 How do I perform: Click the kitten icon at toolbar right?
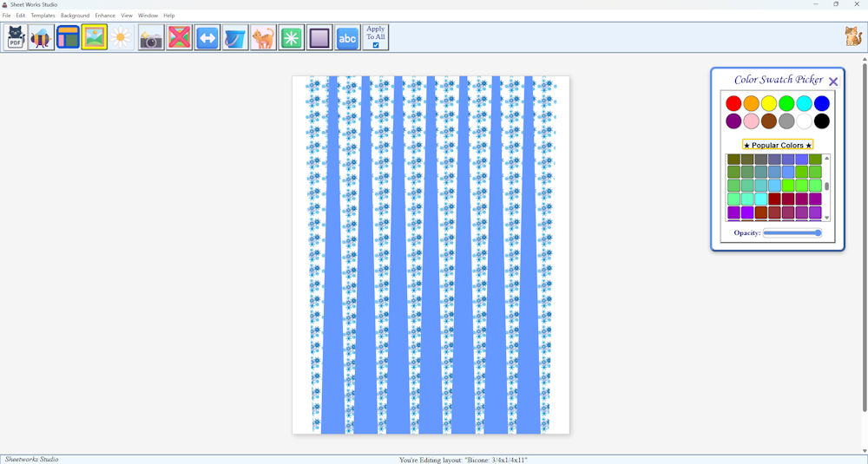point(853,36)
